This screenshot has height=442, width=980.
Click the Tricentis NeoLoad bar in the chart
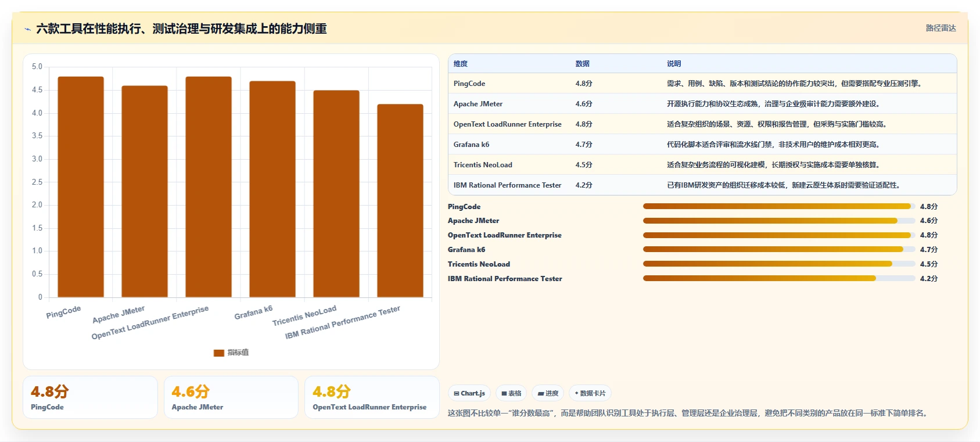click(x=336, y=194)
